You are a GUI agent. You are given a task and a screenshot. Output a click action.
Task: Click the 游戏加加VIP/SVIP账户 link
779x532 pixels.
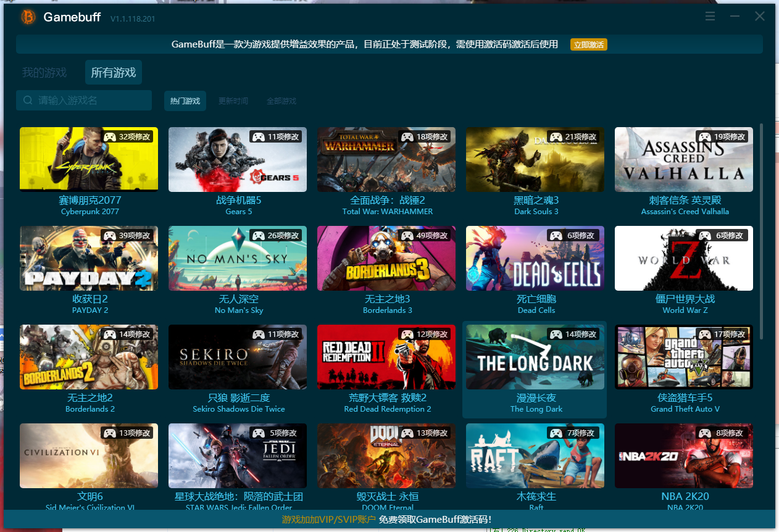tap(328, 519)
